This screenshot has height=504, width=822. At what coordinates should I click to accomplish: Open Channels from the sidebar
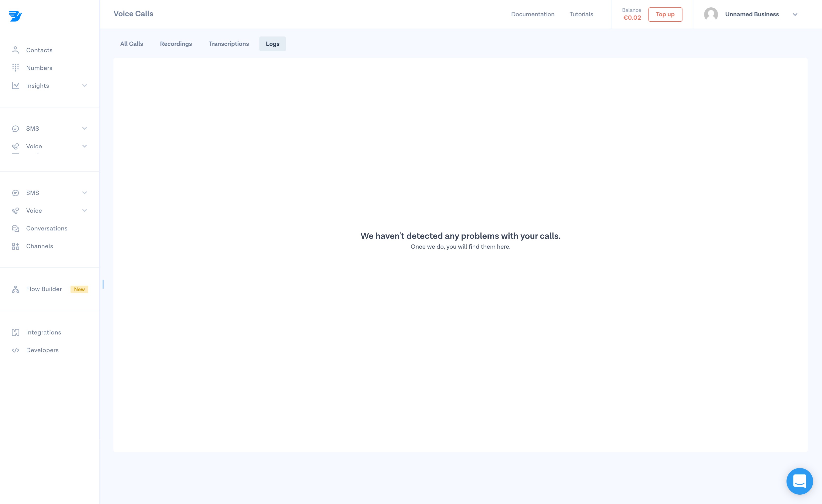40,246
